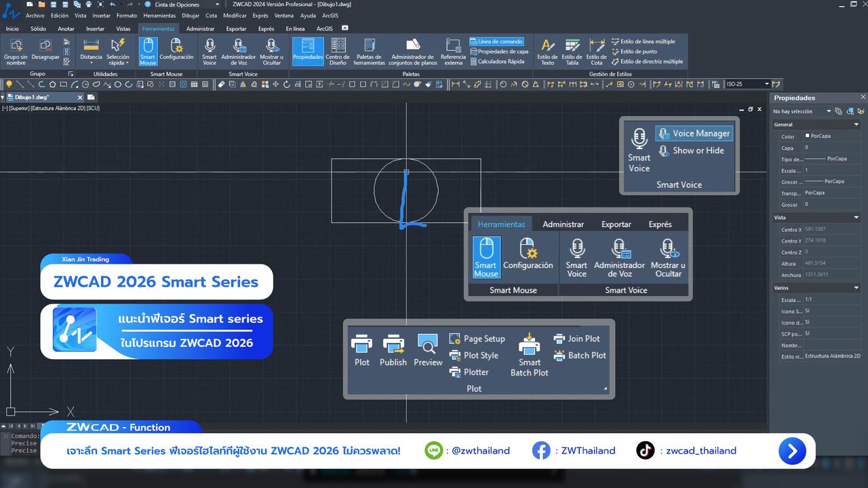The image size is (868, 488).
Task: Switch to the Administrar ribbon tab
Action: (x=200, y=28)
